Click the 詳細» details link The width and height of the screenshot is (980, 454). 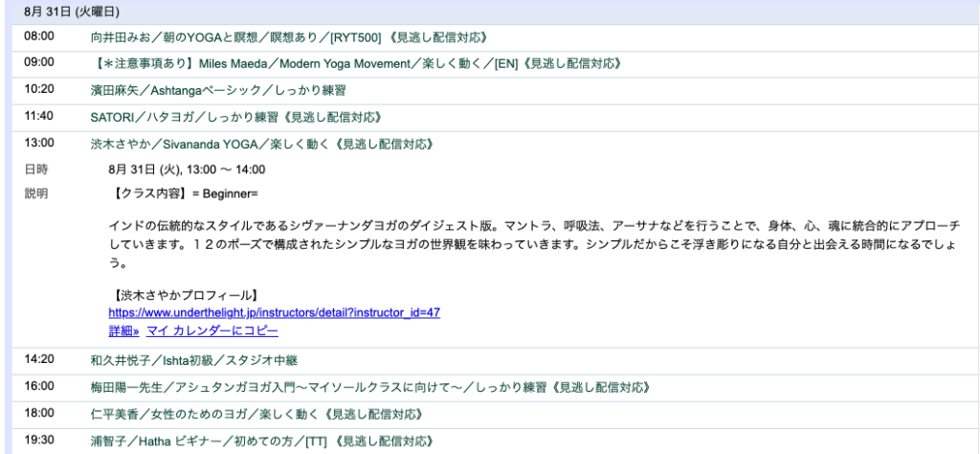(123, 331)
